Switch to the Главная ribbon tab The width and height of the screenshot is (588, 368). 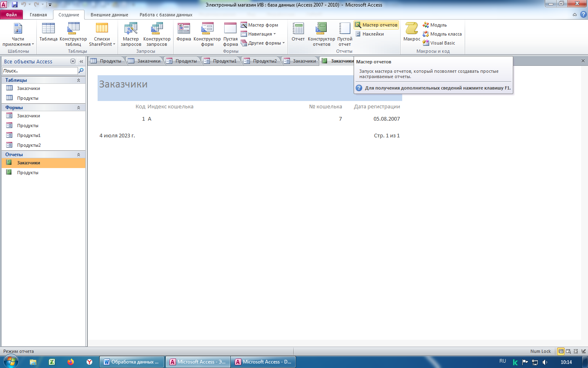pyautogui.click(x=38, y=15)
